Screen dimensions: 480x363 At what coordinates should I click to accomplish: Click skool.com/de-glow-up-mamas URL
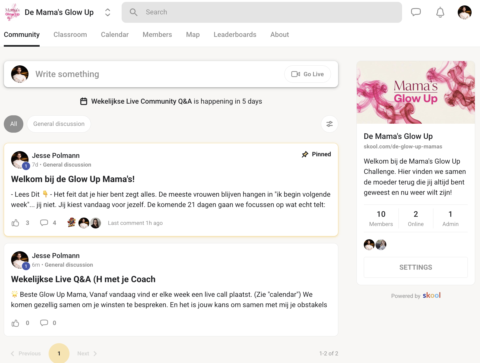pos(403,147)
